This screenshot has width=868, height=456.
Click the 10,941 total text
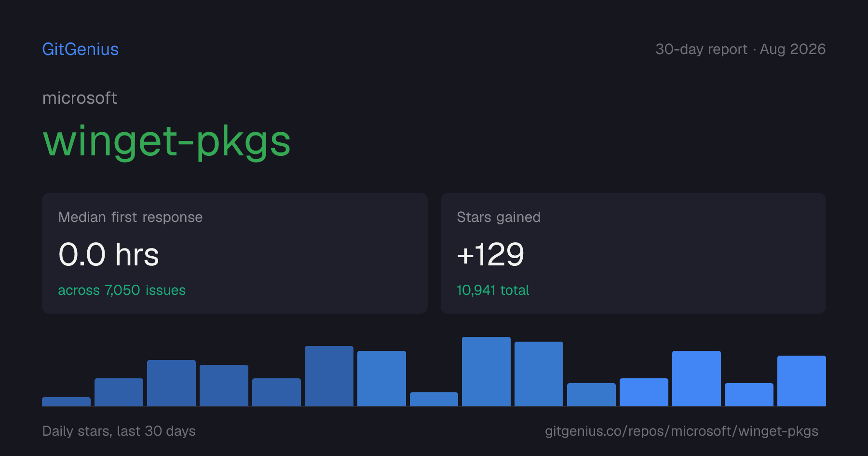(x=493, y=290)
